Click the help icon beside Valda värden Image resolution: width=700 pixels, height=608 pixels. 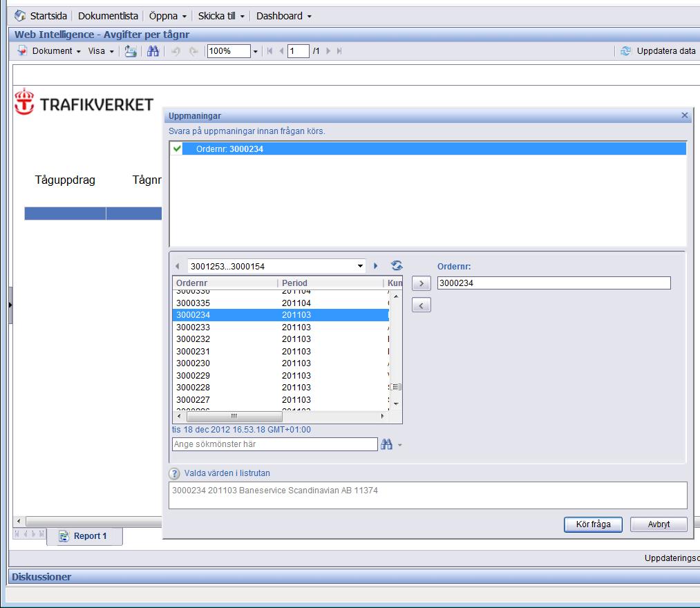174,474
